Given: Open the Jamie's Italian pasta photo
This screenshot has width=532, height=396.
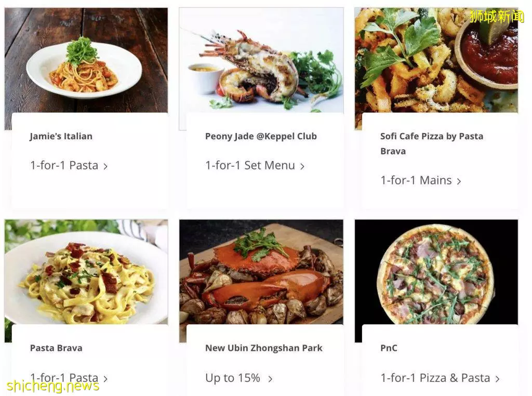Looking at the screenshot, I should pos(86,60).
